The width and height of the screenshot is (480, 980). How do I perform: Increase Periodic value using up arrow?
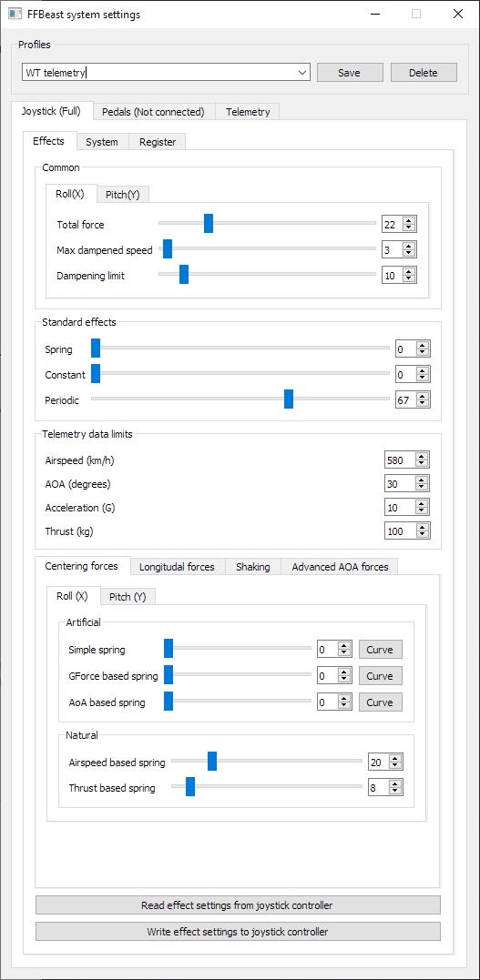[423, 396]
